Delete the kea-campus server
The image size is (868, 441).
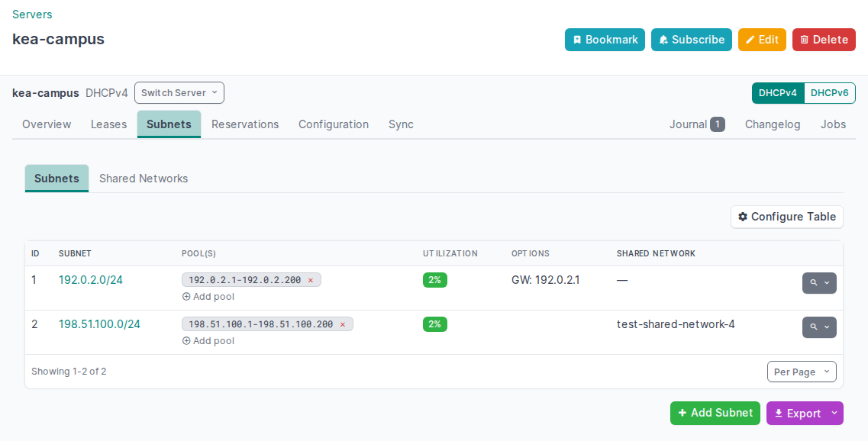[824, 40]
